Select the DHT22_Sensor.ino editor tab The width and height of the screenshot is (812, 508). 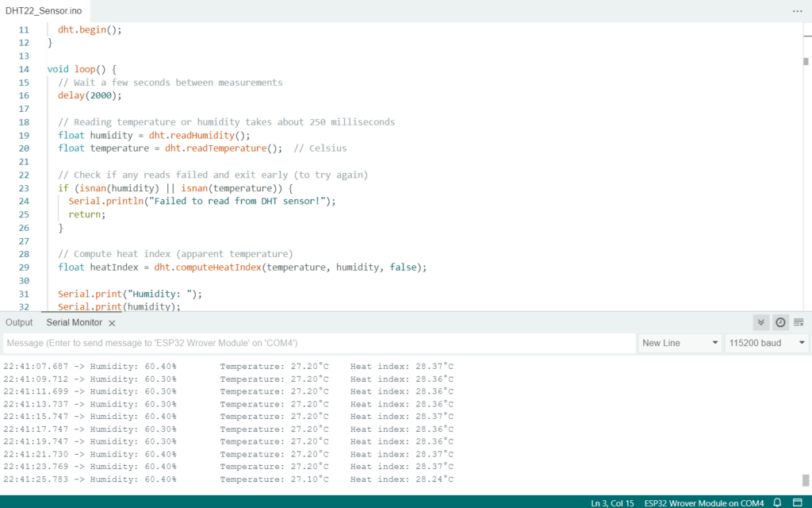tap(43, 11)
